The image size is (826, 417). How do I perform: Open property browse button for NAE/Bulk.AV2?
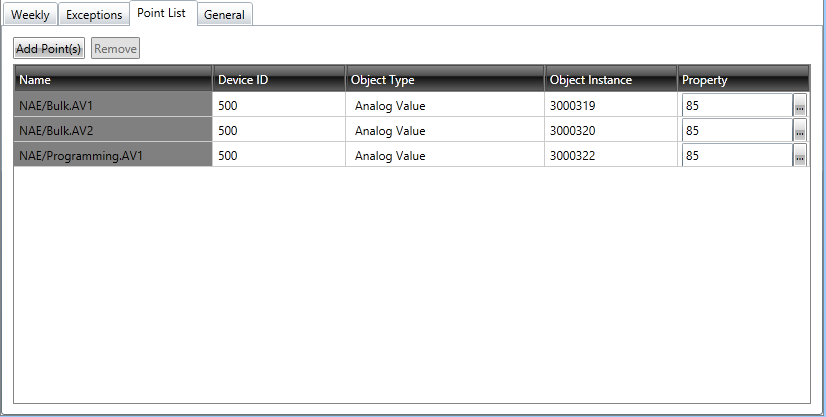tap(800, 130)
